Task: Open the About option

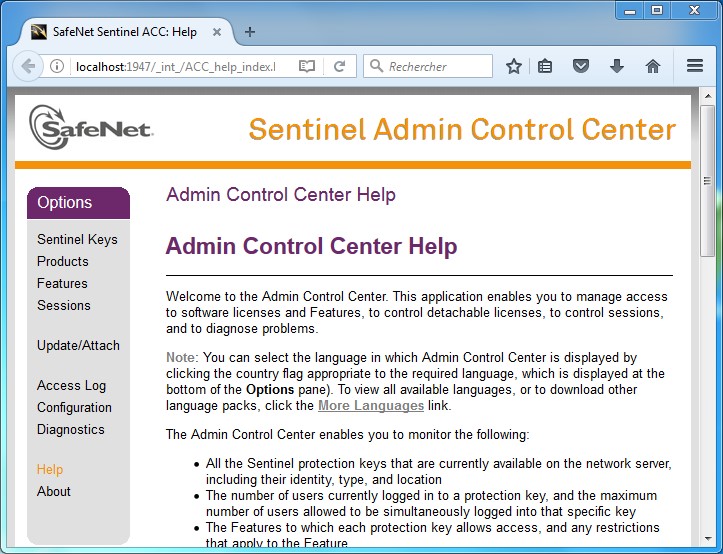Action: (54, 491)
